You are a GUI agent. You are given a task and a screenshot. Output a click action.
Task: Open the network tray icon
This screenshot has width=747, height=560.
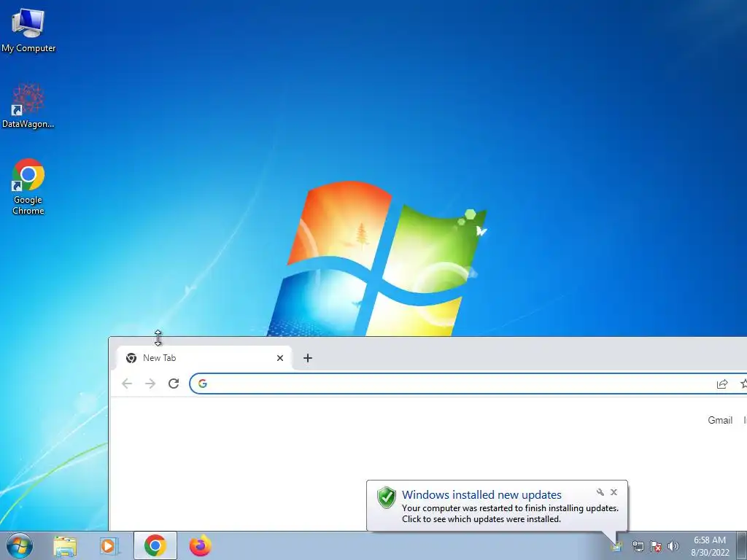click(638, 546)
